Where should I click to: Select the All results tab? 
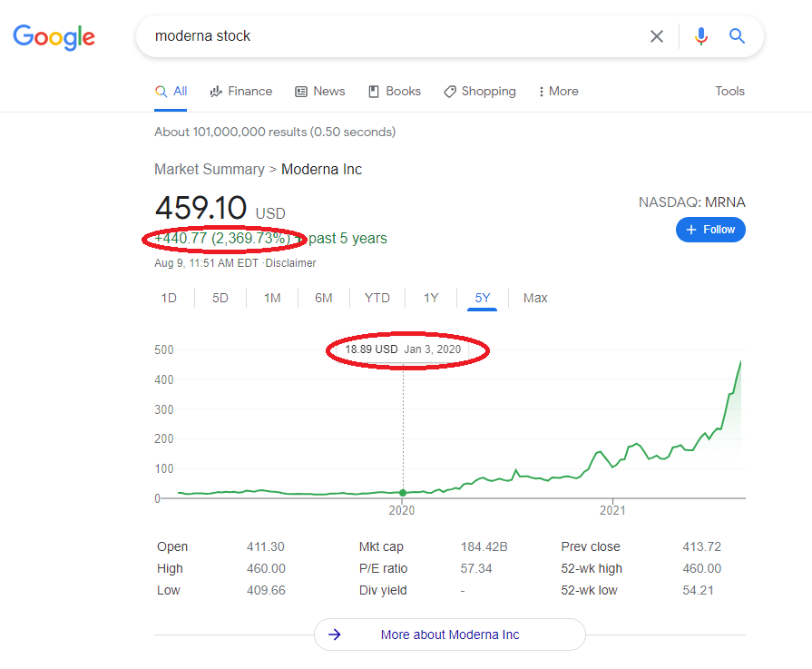171,91
